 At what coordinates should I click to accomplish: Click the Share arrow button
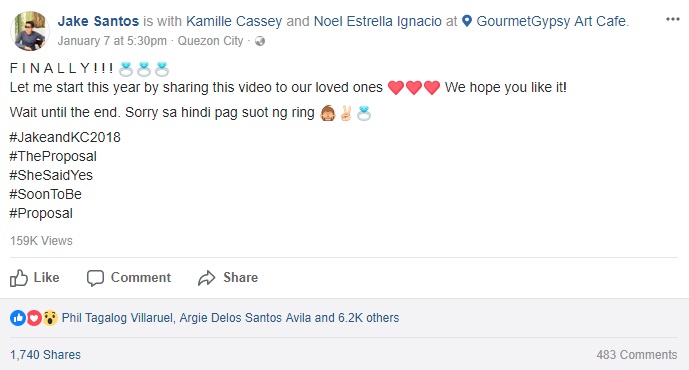pyautogui.click(x=228, y=278)
